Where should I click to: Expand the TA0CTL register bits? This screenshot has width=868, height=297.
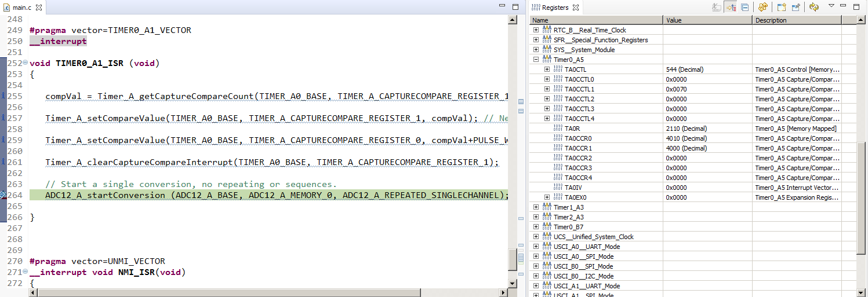pos(547,69)
